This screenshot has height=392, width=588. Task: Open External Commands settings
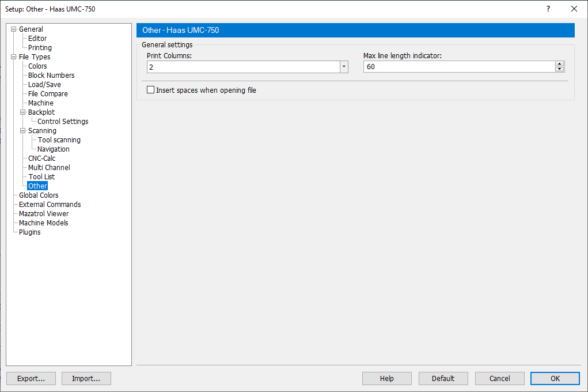50,204
